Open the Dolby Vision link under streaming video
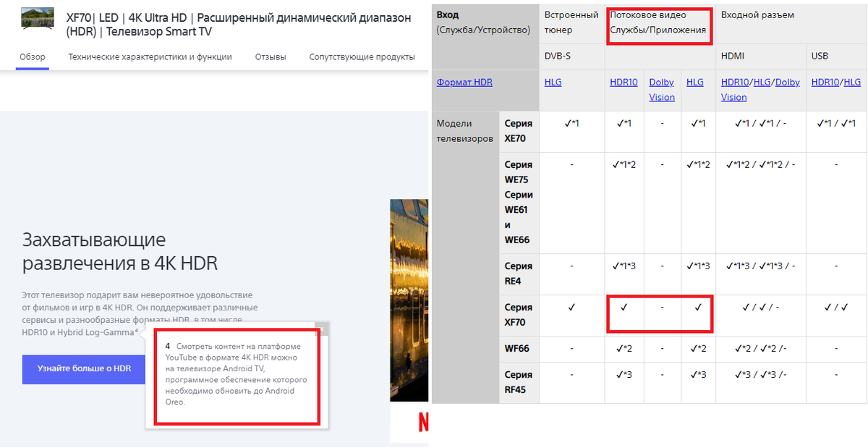 tap(662, 90)
